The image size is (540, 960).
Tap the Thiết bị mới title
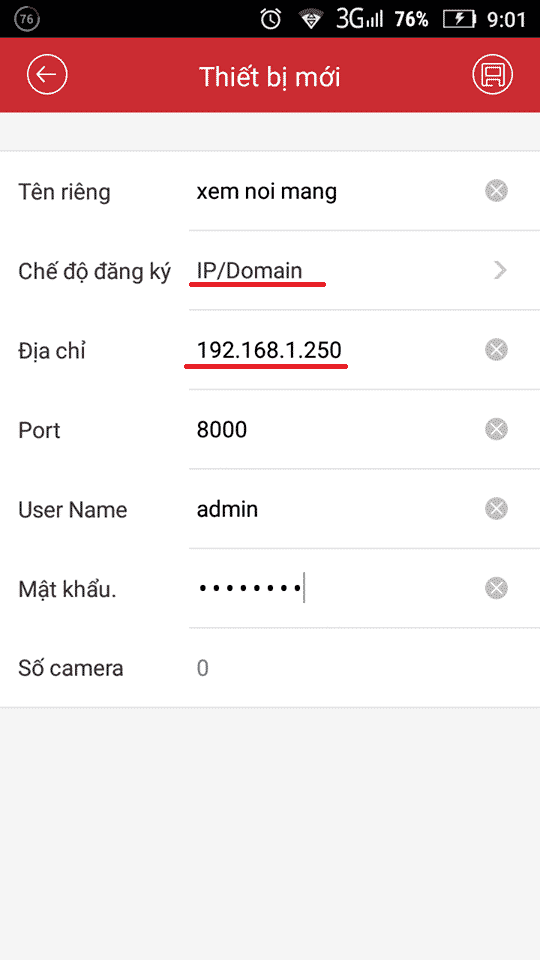click(x=269, y=77)
